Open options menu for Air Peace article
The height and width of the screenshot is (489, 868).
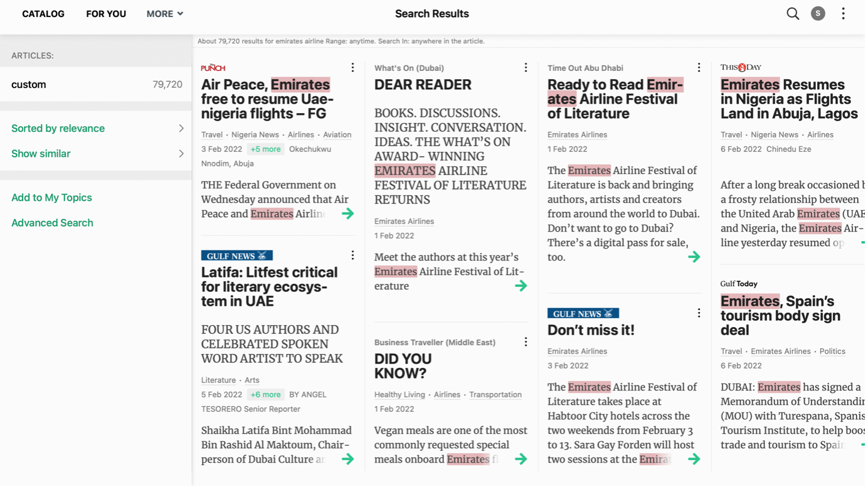coord(352,68)
